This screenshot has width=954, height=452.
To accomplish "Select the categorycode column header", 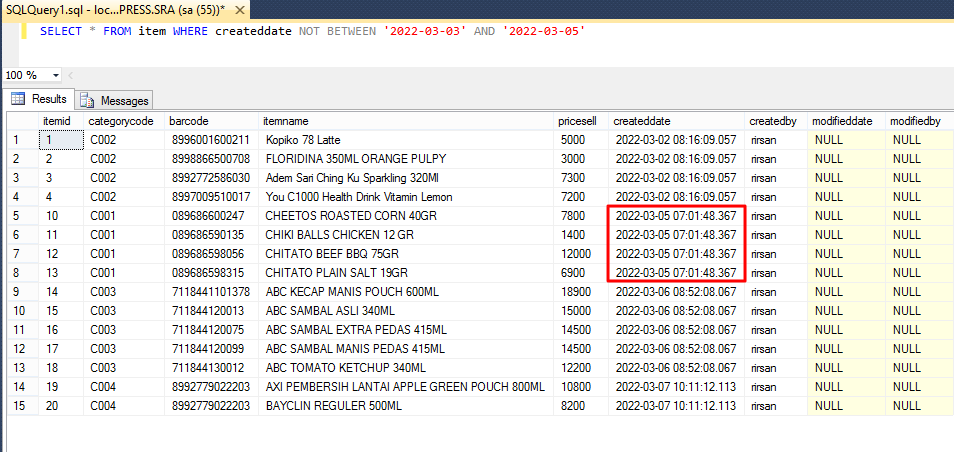I will 124,121.
